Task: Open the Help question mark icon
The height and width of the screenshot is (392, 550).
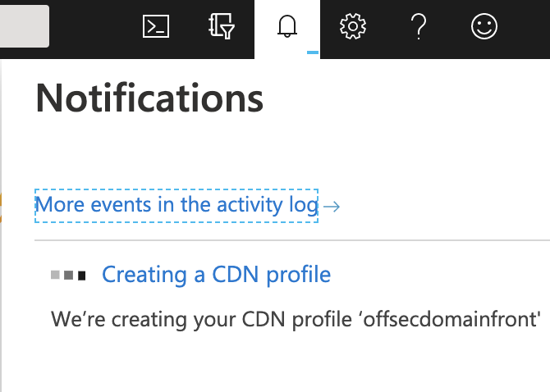Action: pyautogui.click(x=419, y=26)
